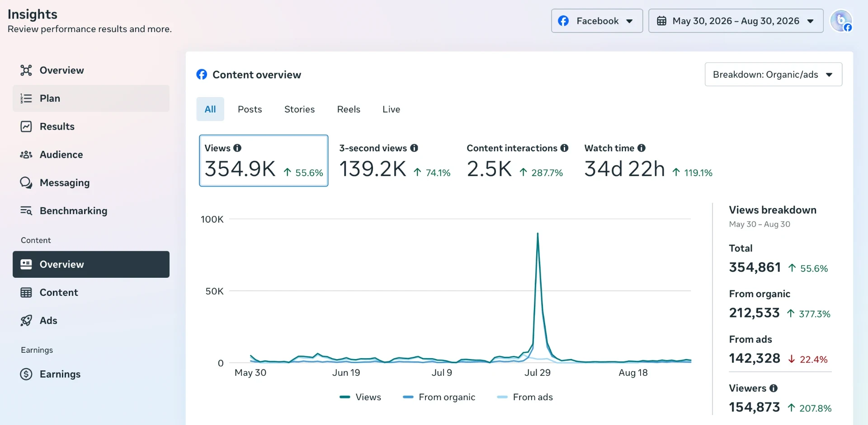Click the Content Overview card icon
Viewport: 868px width, 425px height.
tap(26, 264)
